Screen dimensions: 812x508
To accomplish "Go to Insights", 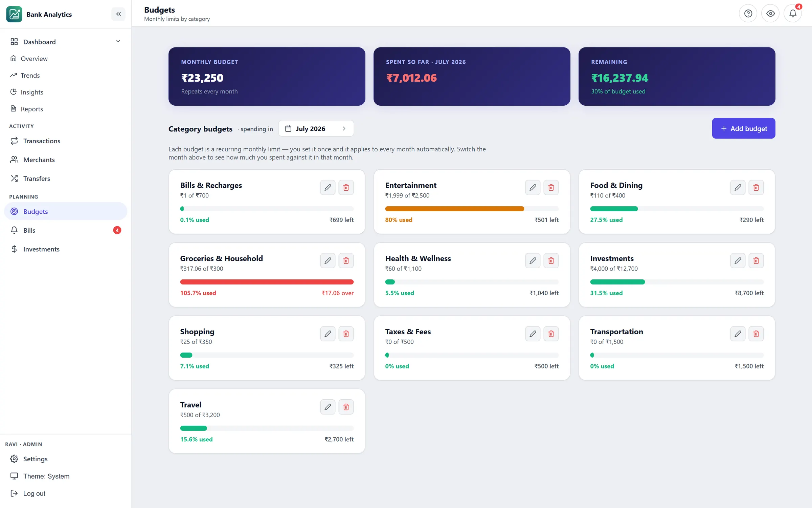I will coord(65,92).
